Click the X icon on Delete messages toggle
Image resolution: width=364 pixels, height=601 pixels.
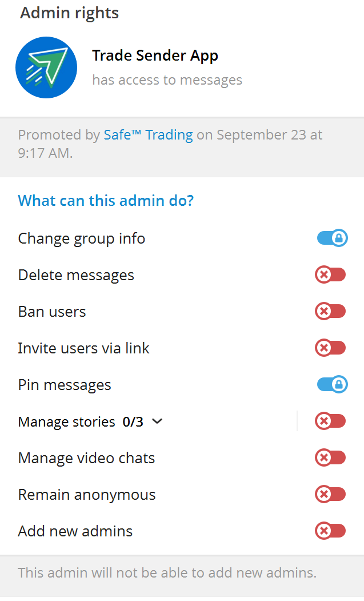point(324,274)
